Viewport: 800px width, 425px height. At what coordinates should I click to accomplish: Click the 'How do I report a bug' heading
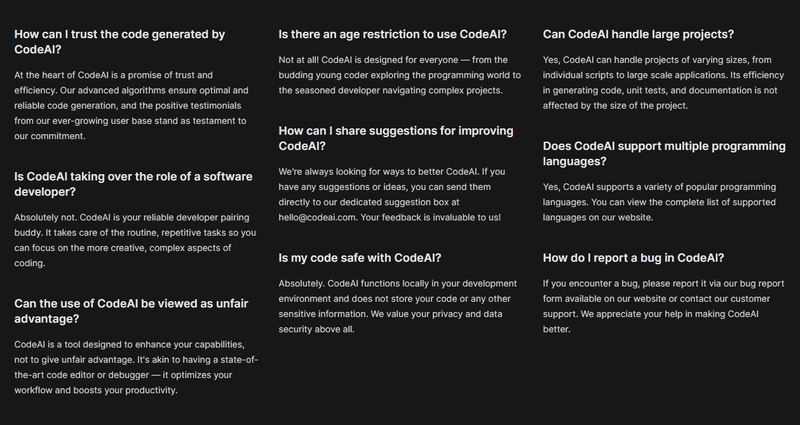[633, 258]
